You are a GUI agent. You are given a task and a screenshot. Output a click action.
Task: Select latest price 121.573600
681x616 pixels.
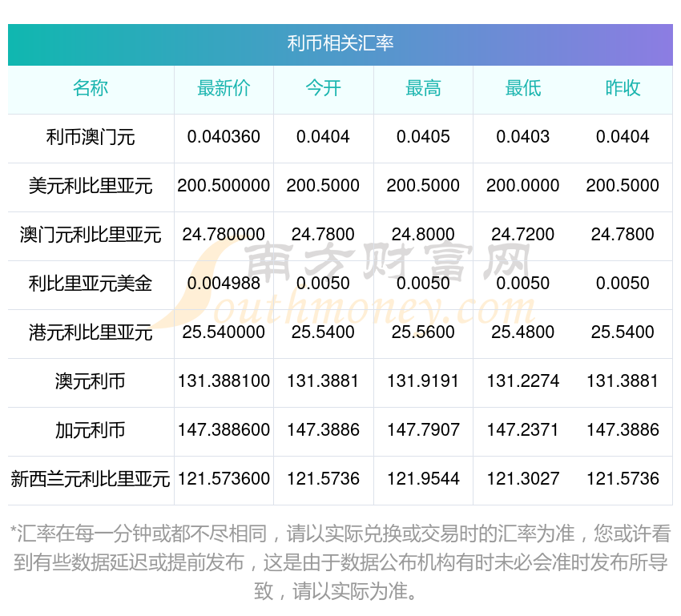coord(224,478)
